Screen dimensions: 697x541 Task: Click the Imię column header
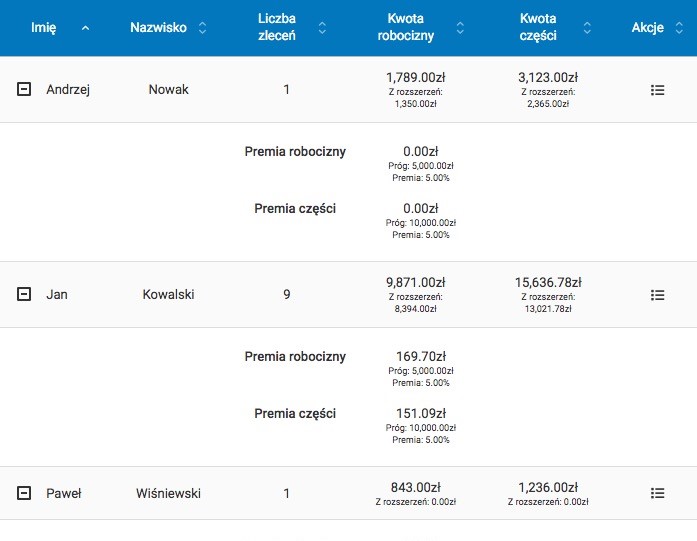point(44,28)
